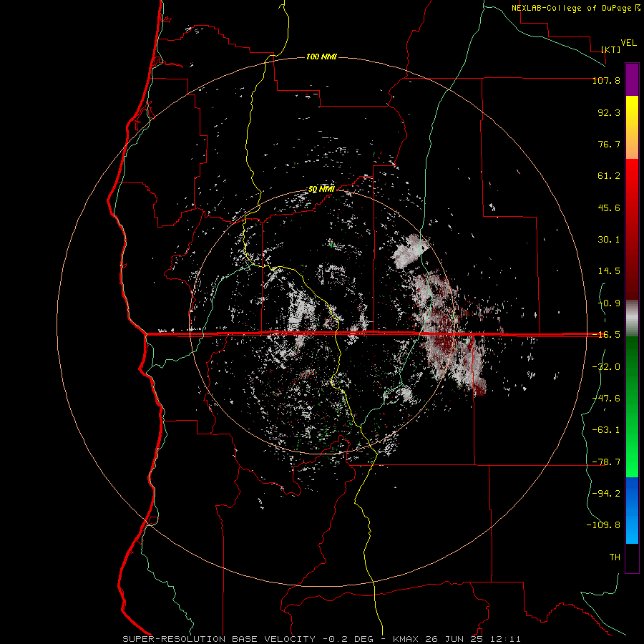Click the blue segment of the color bar
This screenshot has width=644, height=644.
pos(632,510)
